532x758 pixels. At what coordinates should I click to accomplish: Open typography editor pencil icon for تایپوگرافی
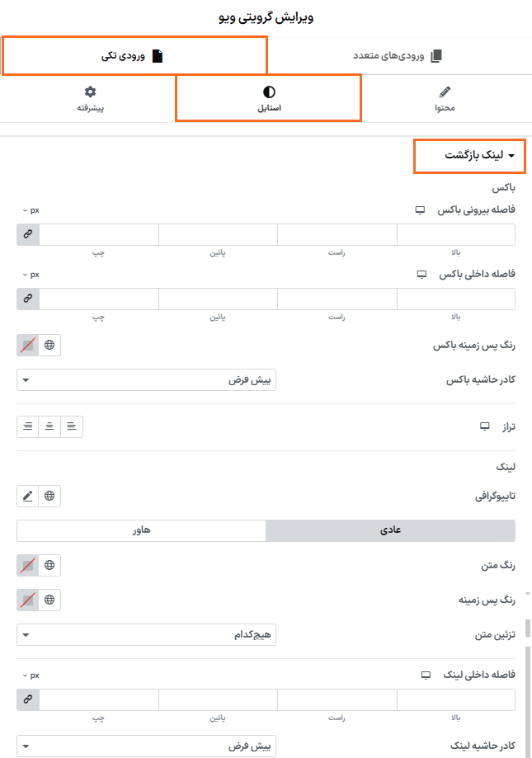click(28, 496)
